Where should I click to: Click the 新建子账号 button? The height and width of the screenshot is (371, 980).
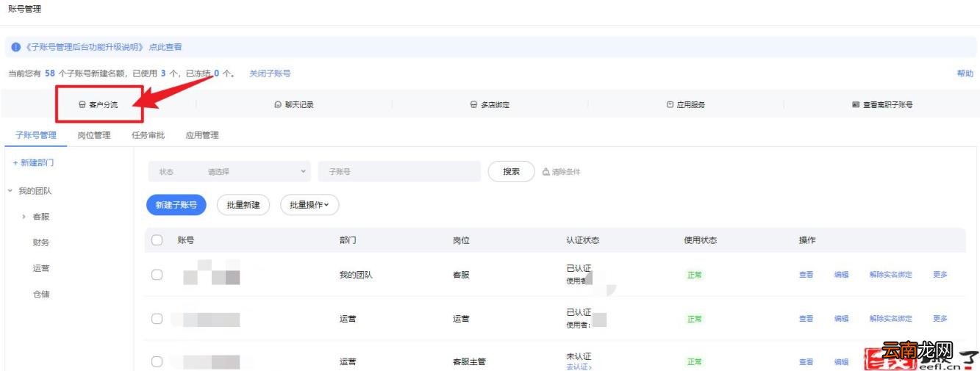pyautogui.click(x=176, y=205)
